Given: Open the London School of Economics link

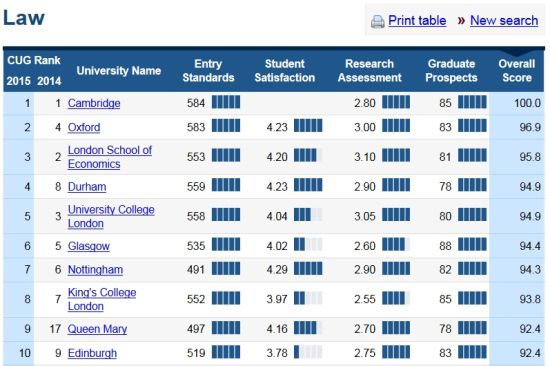Looking at the screenshot, I should coord(110,157).
